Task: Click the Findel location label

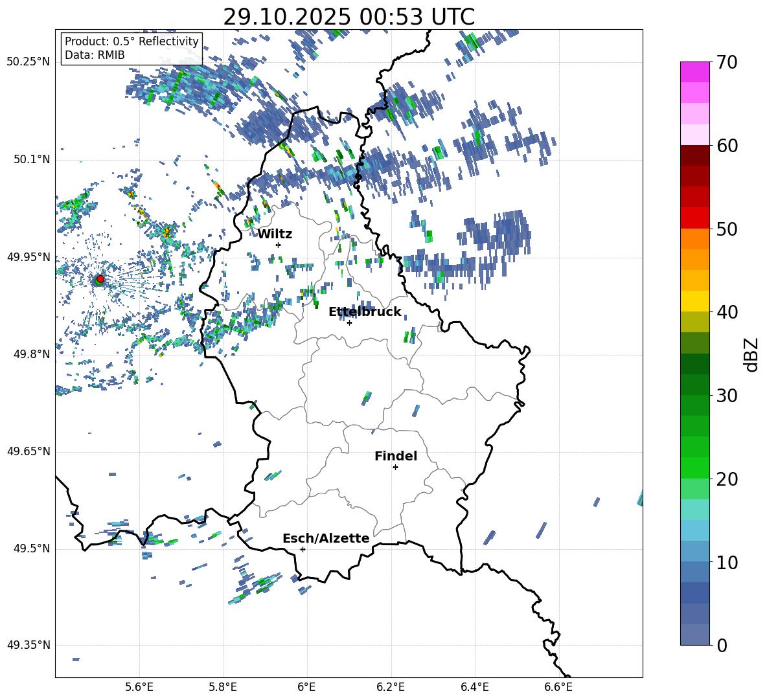Action: [x=396, y=456]
